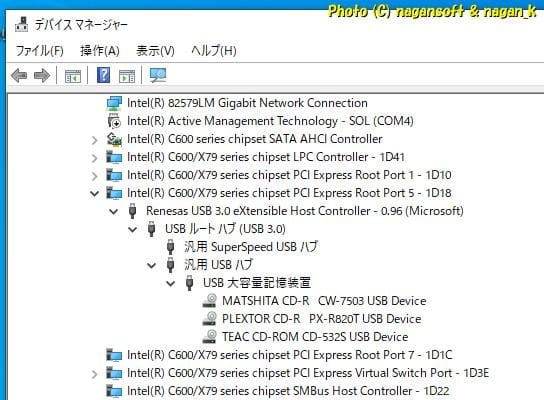
Task: Open the ファイル(F) menu
Action: click(x=40, y=51)
